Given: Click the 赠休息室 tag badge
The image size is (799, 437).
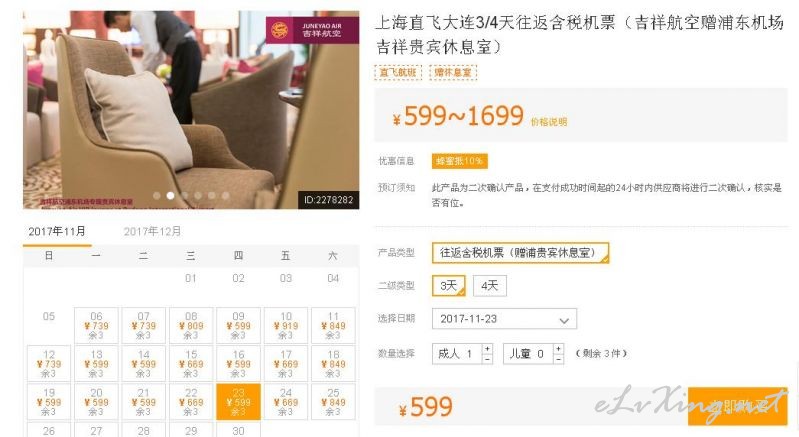Looking at the screenshot, I should coord(453,72).
